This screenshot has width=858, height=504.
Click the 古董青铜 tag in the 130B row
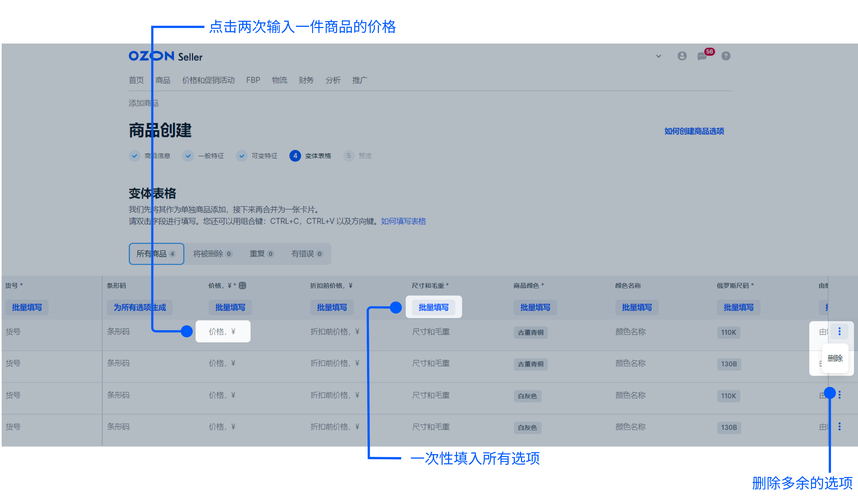click(x=530, y=364)
